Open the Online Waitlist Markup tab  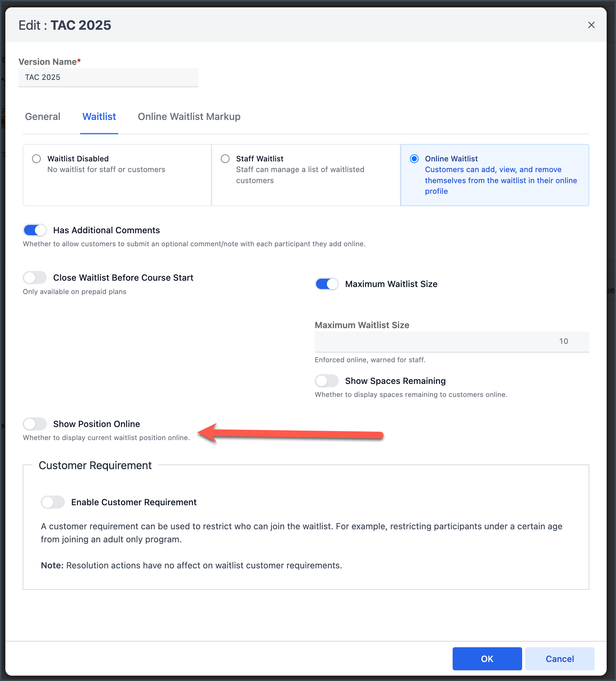click(x=189, y=117)
